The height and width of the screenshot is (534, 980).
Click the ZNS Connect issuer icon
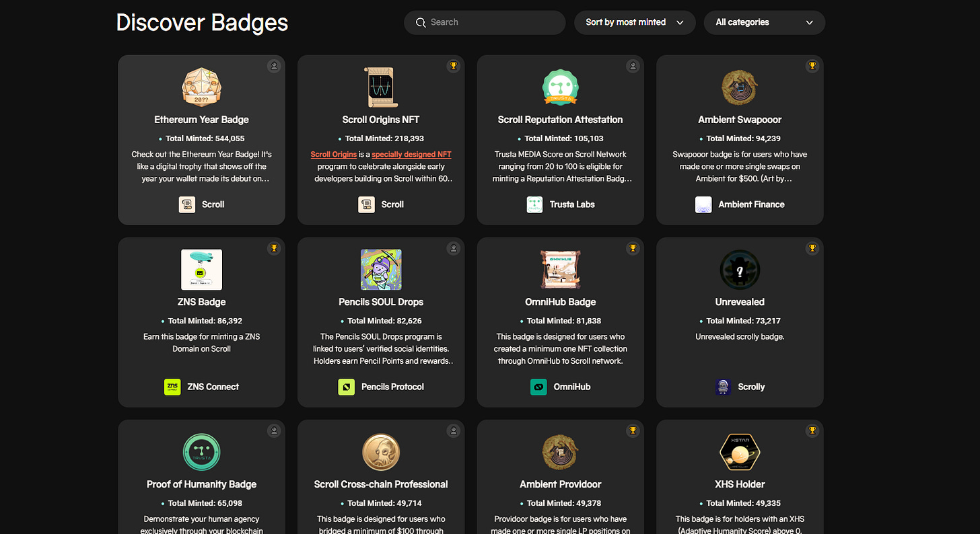[x=172, y=387]
